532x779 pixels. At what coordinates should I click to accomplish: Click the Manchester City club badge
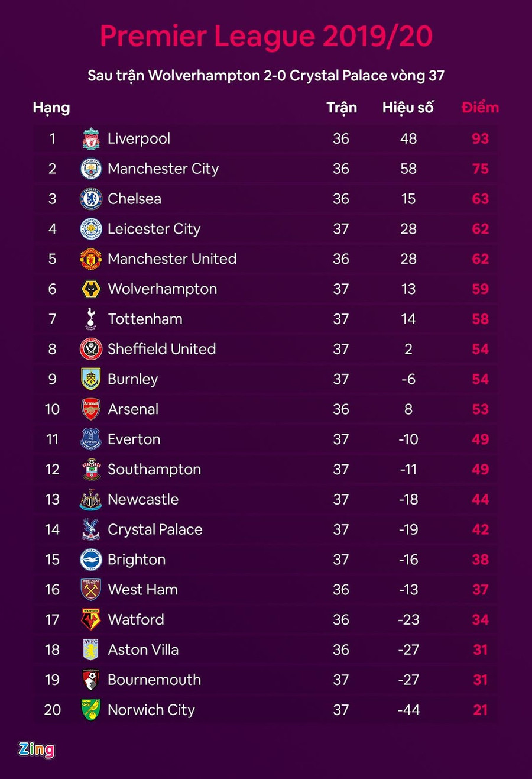pos(91,169)
